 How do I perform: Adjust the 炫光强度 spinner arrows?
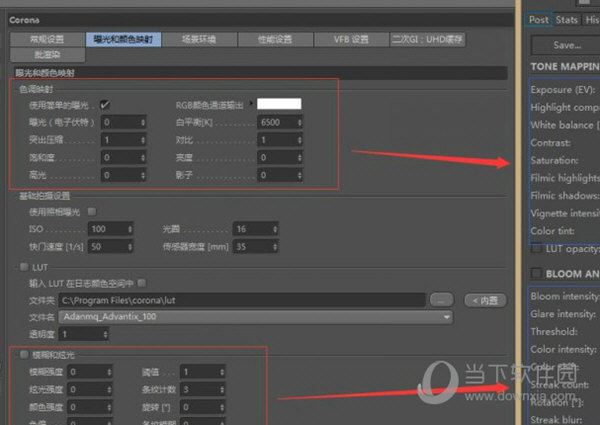pos(109,389)
